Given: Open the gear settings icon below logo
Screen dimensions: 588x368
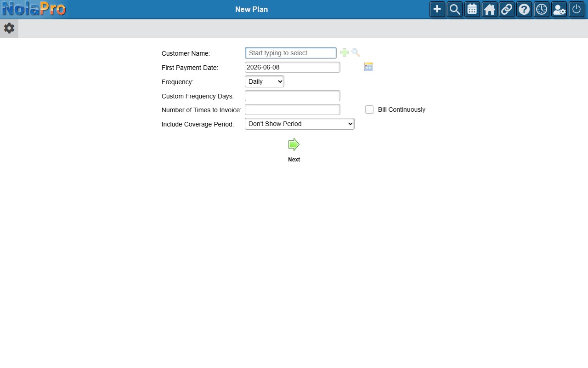Looking at the screenshot, I should click(x=9, y=28).
